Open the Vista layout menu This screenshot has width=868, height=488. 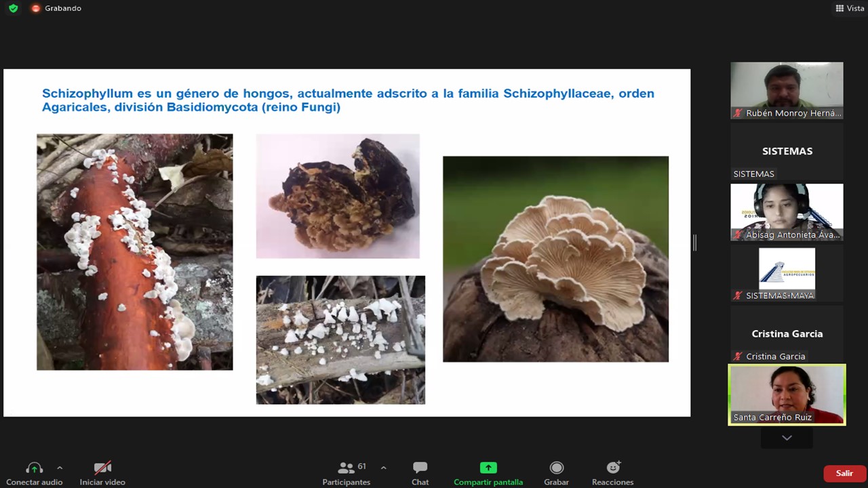850,8
